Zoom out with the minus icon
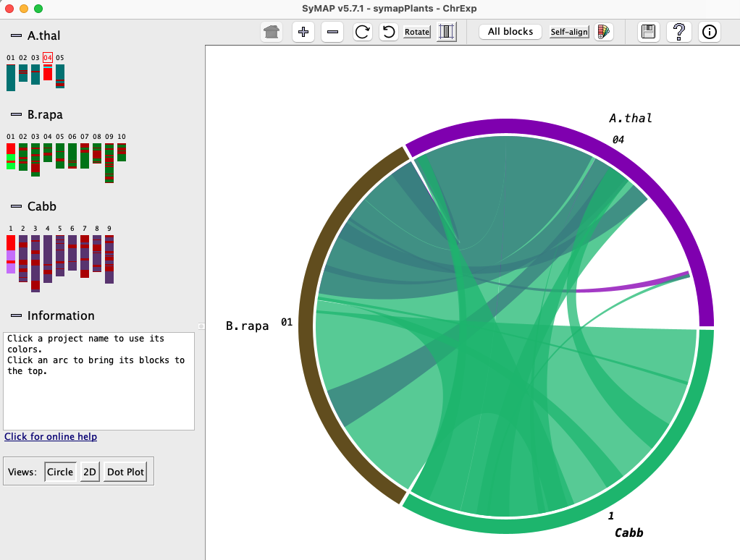Screen dimensions: 740x560 [x=332, y=32]
